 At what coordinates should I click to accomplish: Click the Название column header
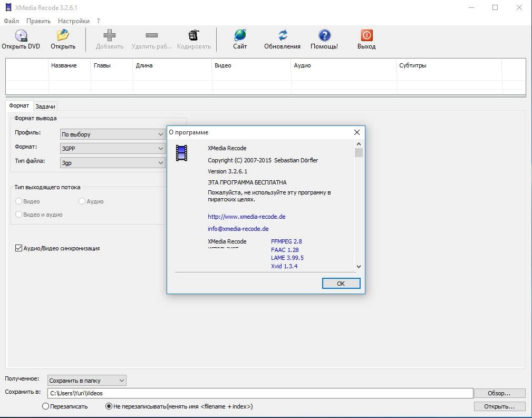pyautogui.click(x=70, y=65)
